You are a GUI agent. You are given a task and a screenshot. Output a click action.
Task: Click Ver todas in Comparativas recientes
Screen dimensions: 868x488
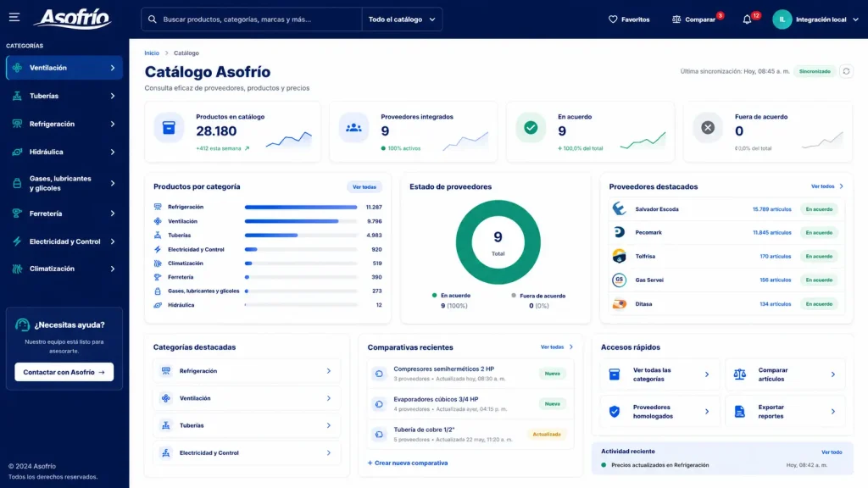tap(556, 347)
